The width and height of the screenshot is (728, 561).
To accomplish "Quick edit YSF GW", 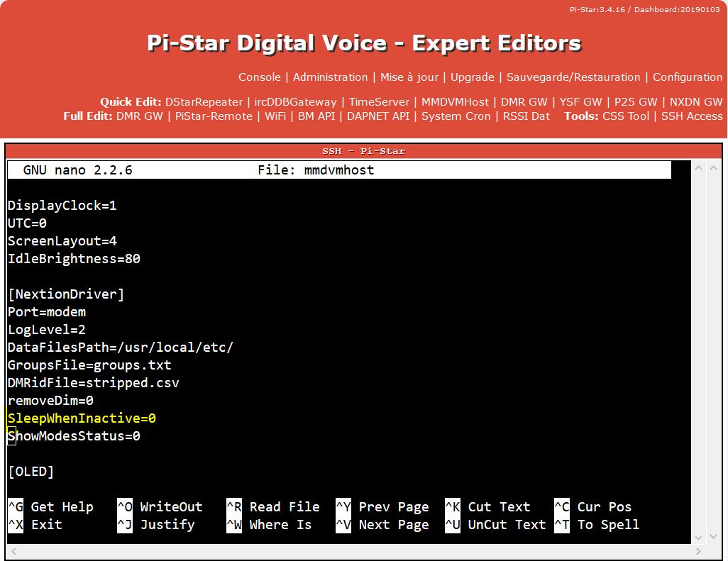I will point(580,102).
